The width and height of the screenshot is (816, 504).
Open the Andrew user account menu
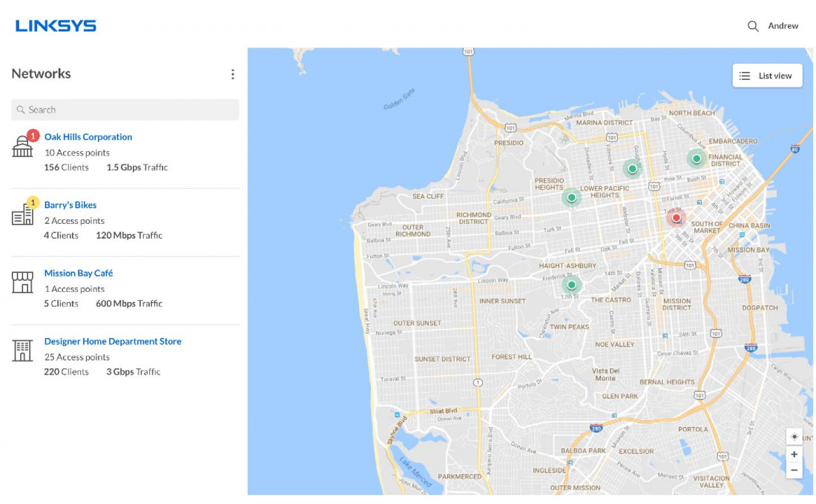(783, 26)
